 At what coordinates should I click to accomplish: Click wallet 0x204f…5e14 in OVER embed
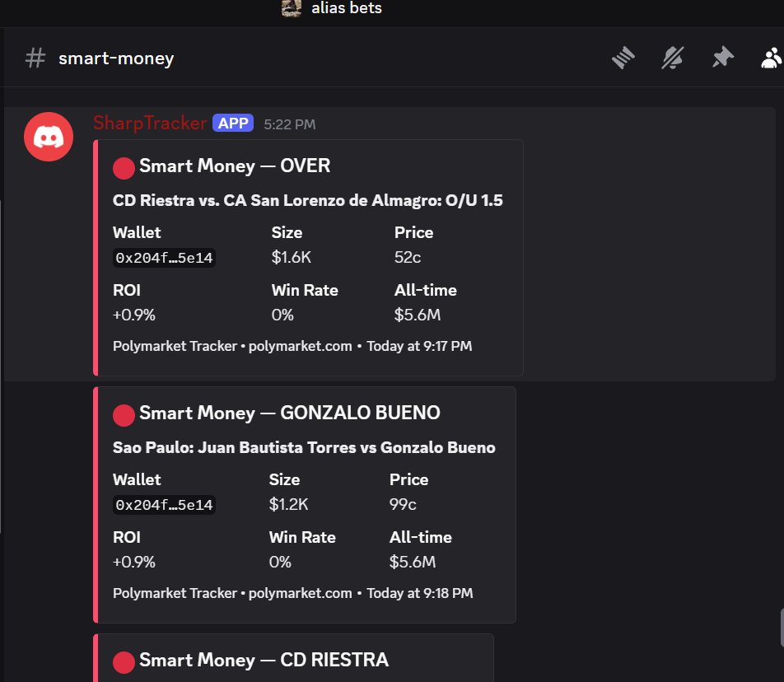pos(164,258)
